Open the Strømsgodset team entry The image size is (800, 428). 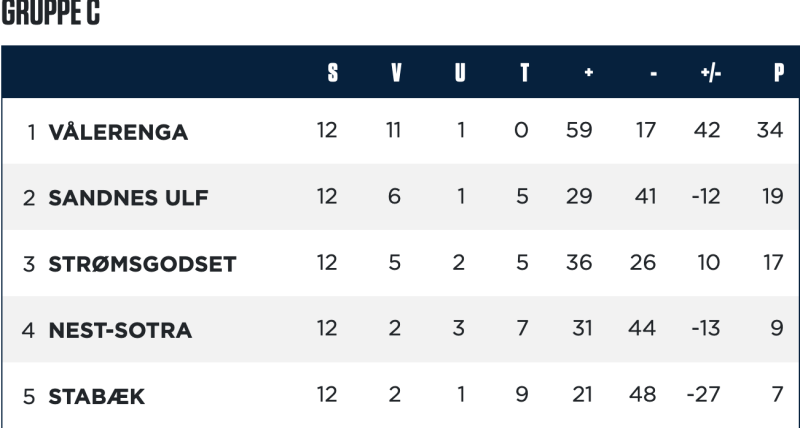coord(142,264)
